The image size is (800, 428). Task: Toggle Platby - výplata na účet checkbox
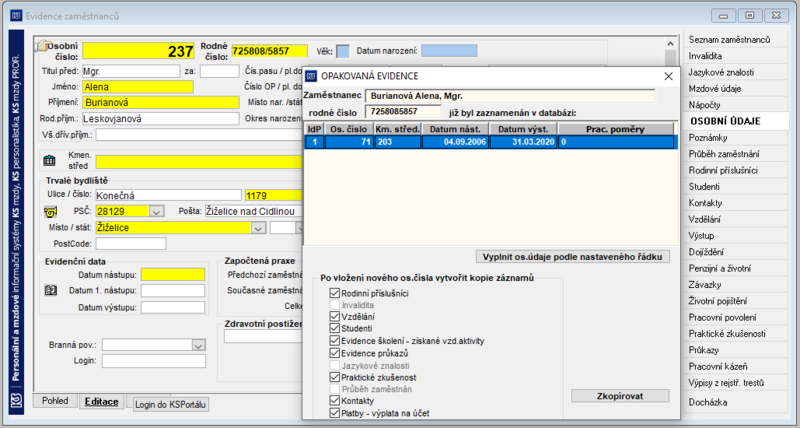[x=335, y=413]
